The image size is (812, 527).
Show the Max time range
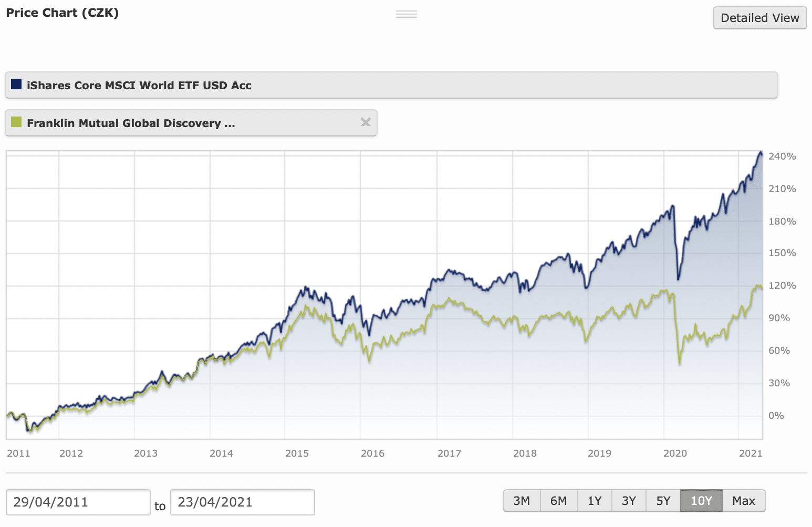[x=744, y=501]
